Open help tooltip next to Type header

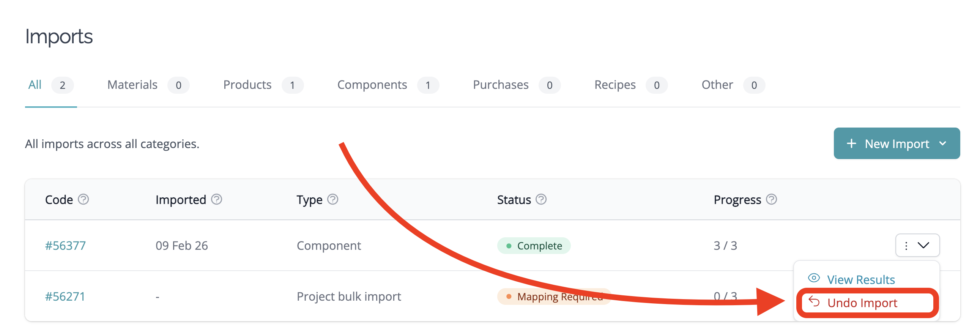pos(332,199)
